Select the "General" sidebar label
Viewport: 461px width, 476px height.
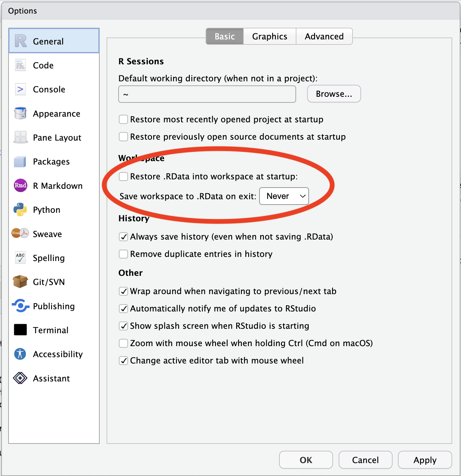(48, 41)
